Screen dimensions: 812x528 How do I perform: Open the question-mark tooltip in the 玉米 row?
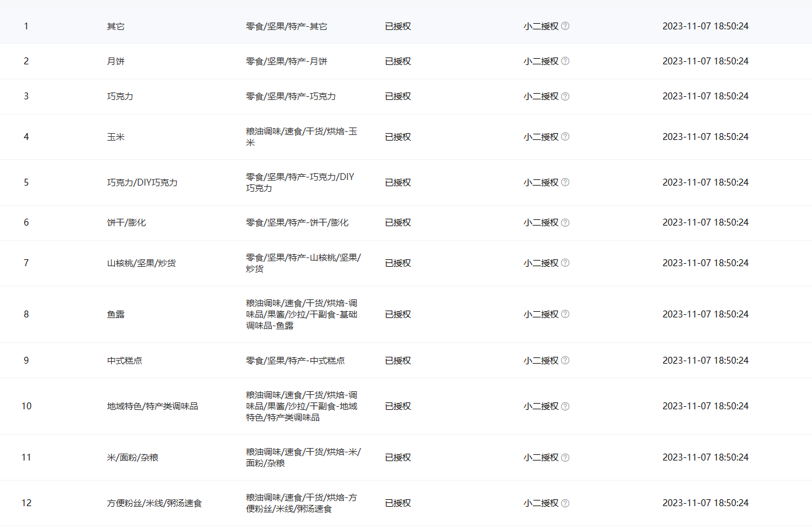[565, 137]
